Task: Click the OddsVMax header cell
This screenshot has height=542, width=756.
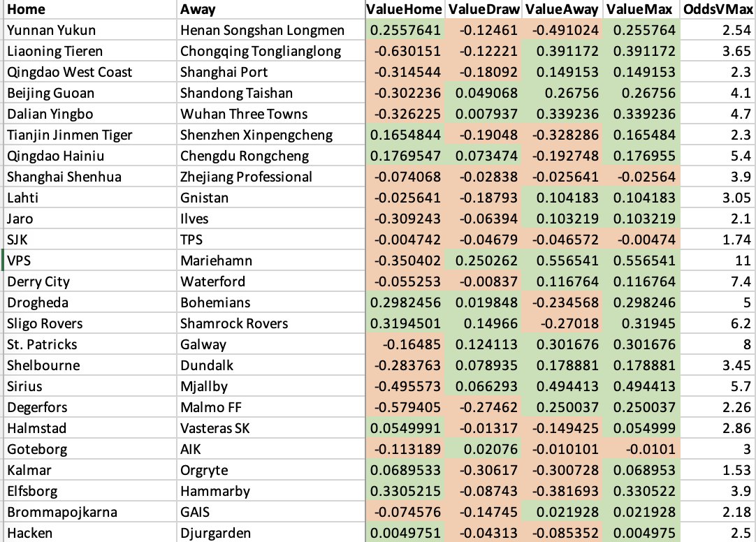Action: point(718,9)
